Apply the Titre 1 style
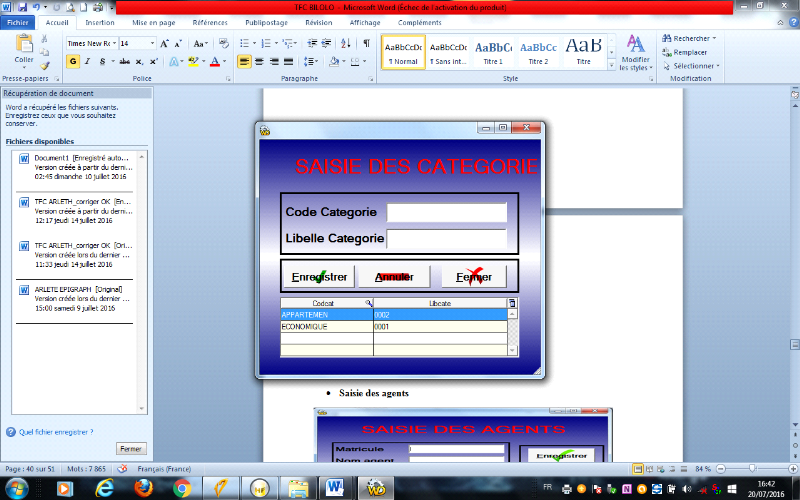 tap(493, 52)
